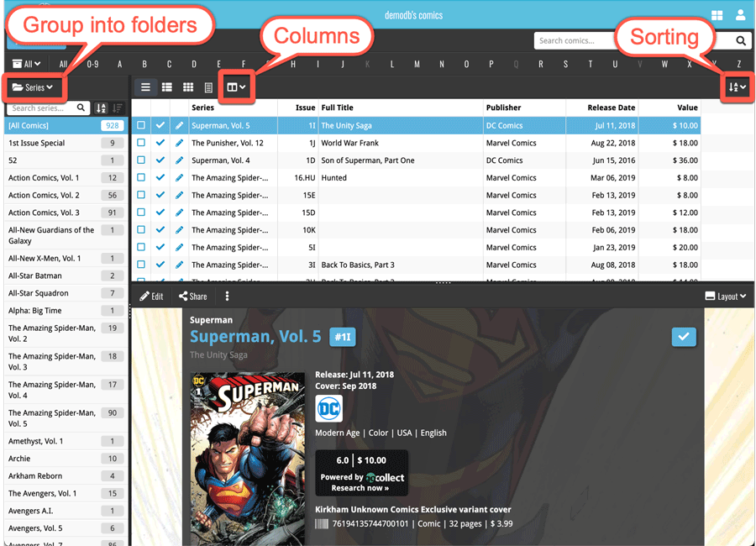Viewport: 756px width, 546px height.
Task: Select '1st Issue Special' in the series list
Action: (x=36, y=143)
